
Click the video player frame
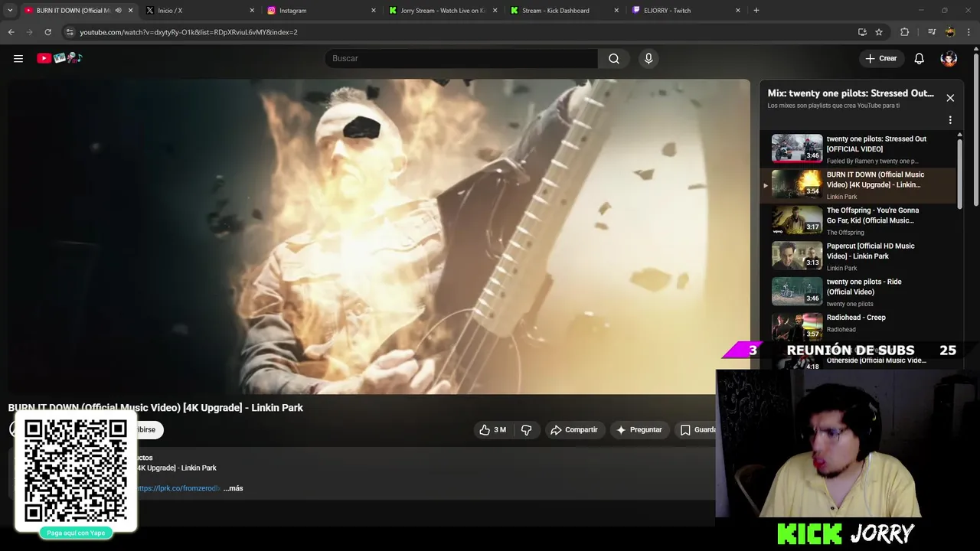[379, 236]
